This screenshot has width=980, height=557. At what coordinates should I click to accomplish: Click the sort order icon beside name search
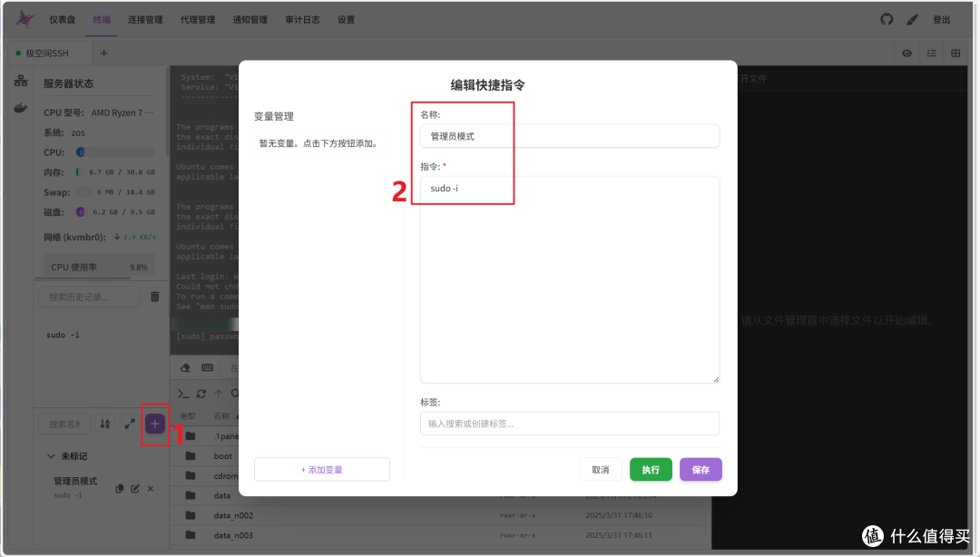pos(105,424)
